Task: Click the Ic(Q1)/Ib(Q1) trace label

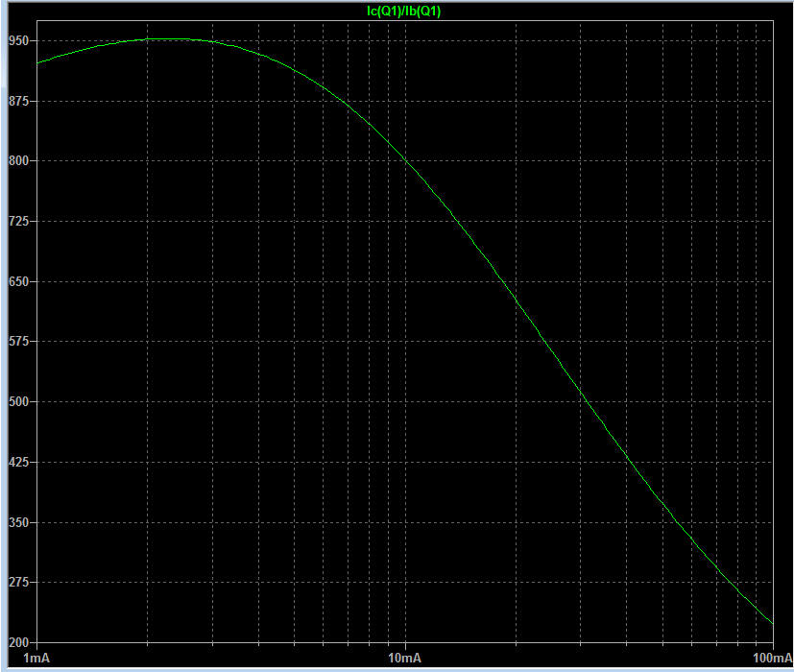Action: 403,12
